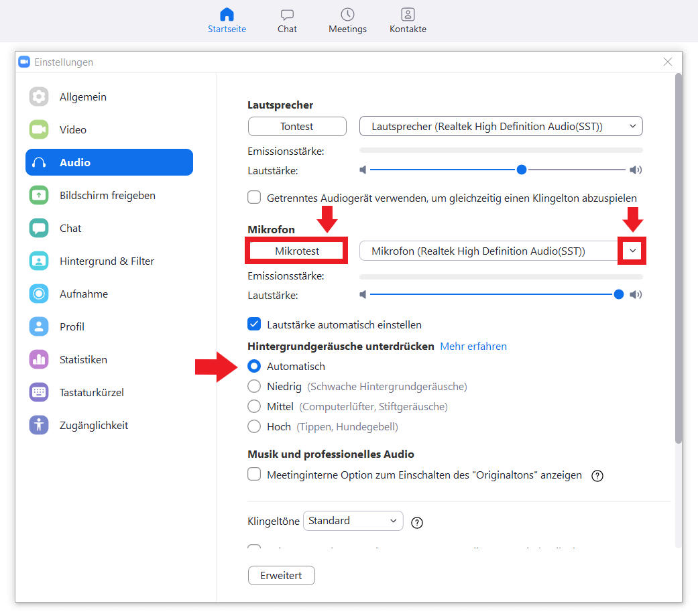The width and height of the screenshot is (698, 616).
Task: Open Bildschirm freigeben settings icon
Action: (39, 196)
